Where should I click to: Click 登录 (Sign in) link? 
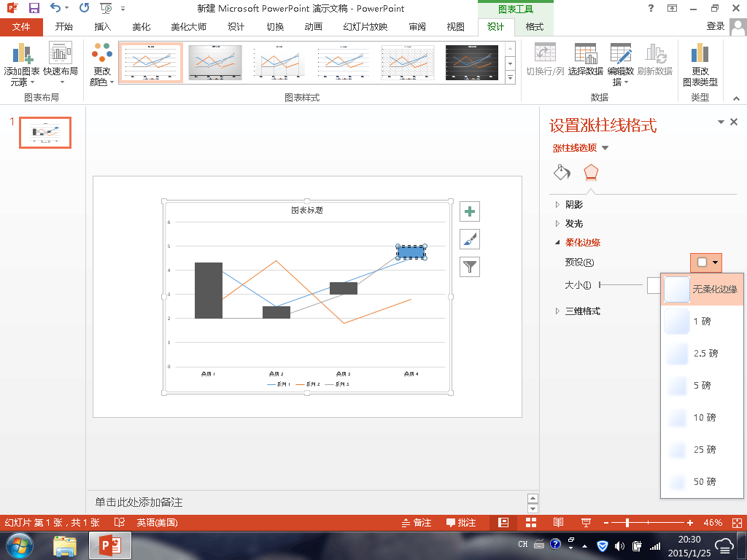pos(716,26)
